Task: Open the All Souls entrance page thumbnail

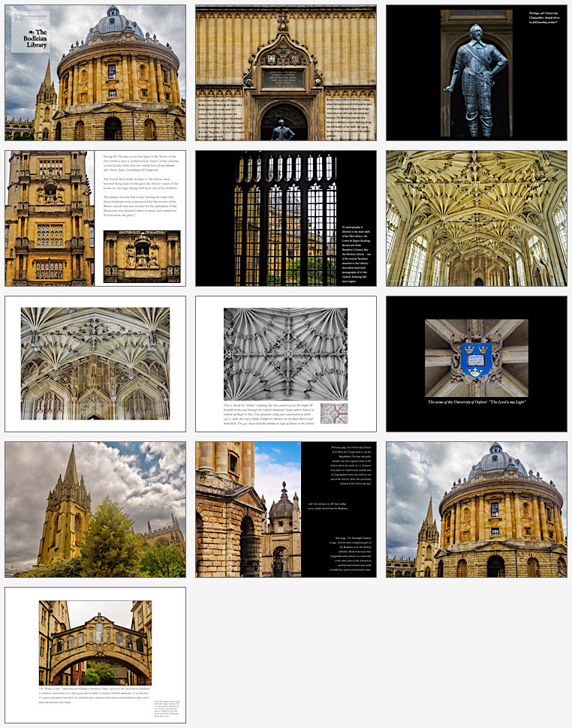Action: click(286, 510)
